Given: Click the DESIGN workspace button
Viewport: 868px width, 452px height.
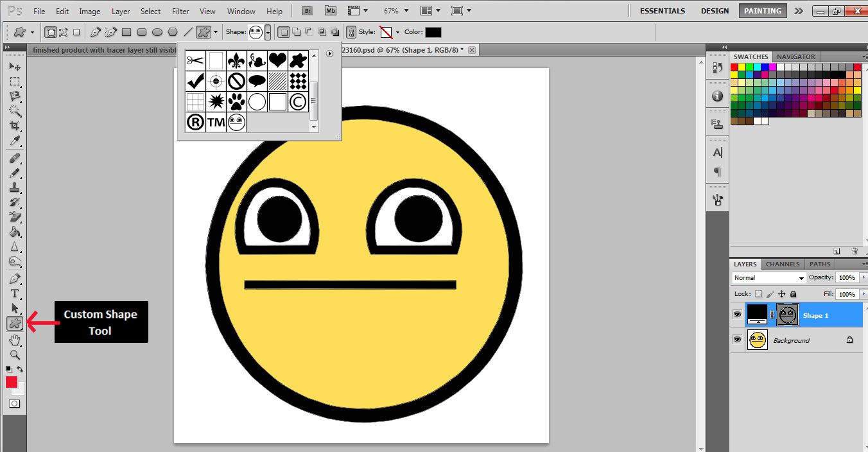Looking at the screenshot, I should tap(715, 11).
